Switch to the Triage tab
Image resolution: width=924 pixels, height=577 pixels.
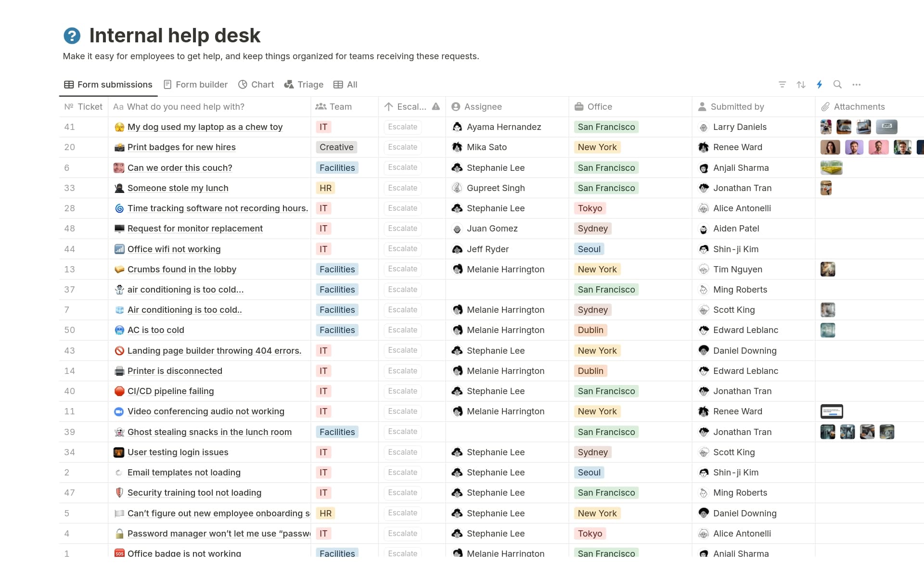(x=310, y=84)
